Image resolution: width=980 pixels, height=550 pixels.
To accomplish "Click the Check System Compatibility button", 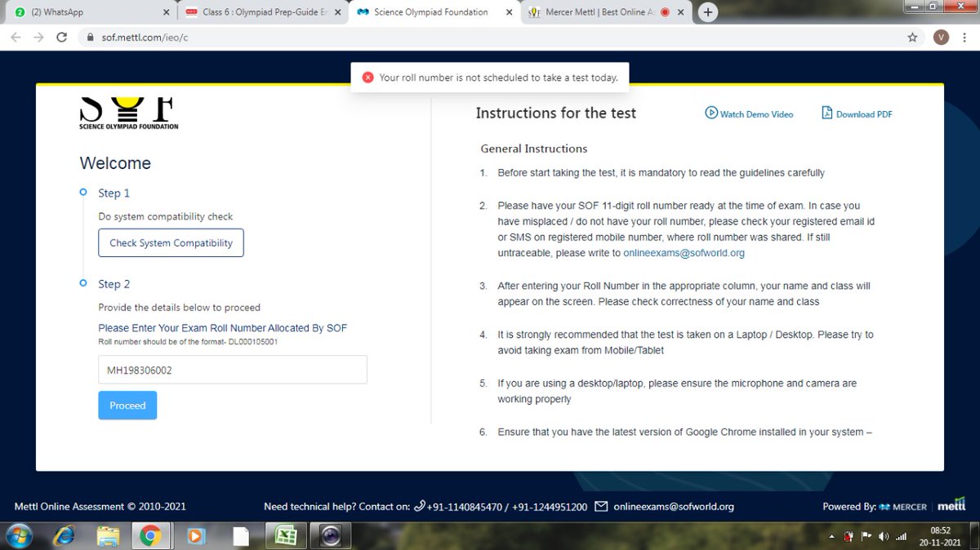I will (x=171, y=243).
